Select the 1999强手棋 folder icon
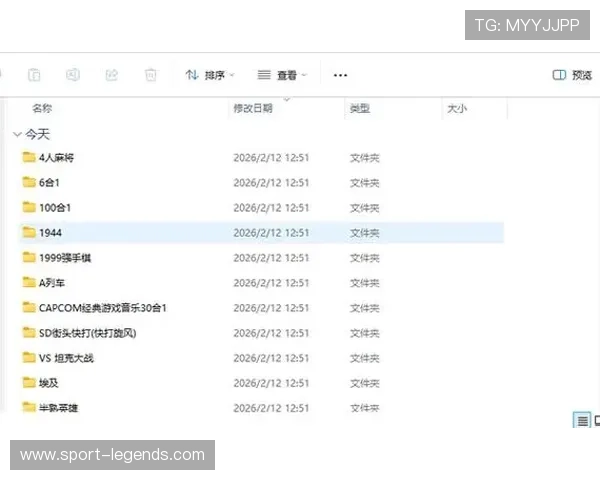This screenshot has width=600, height=480. [29, 257]
